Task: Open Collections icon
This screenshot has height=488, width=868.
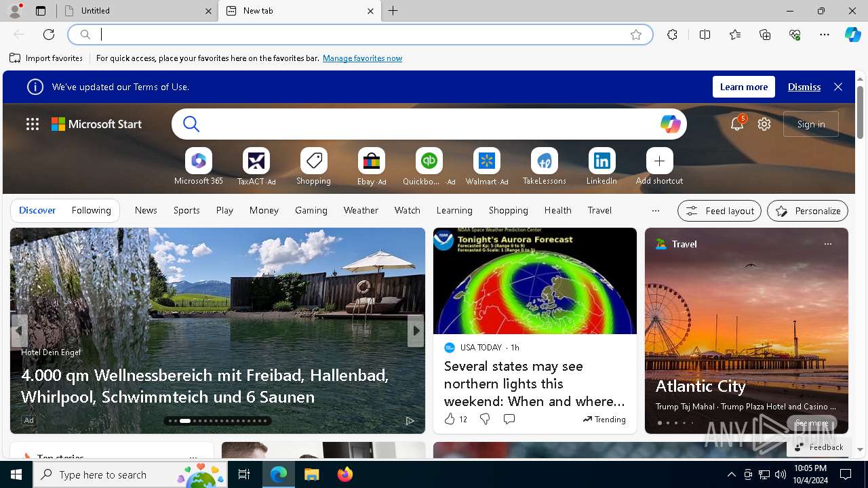Action: 765,35
